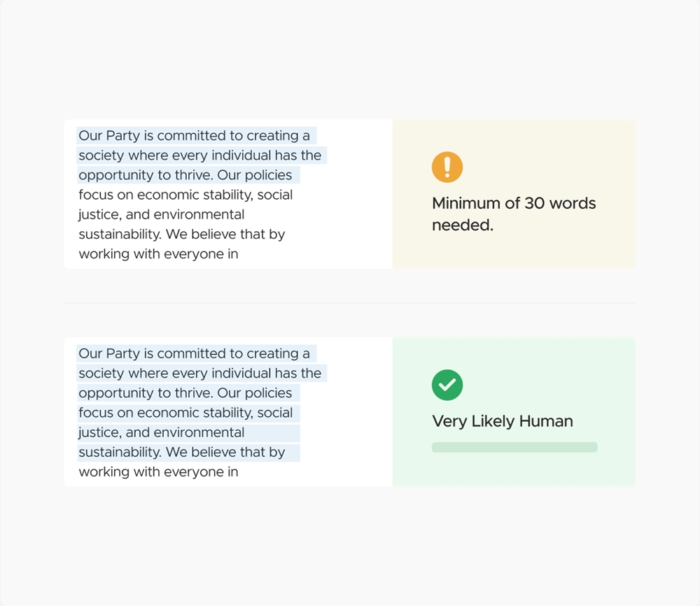This screenshot has height=606, width=700.
Task: Click the Very Likely Human progress bar
Action: (514, 448)
